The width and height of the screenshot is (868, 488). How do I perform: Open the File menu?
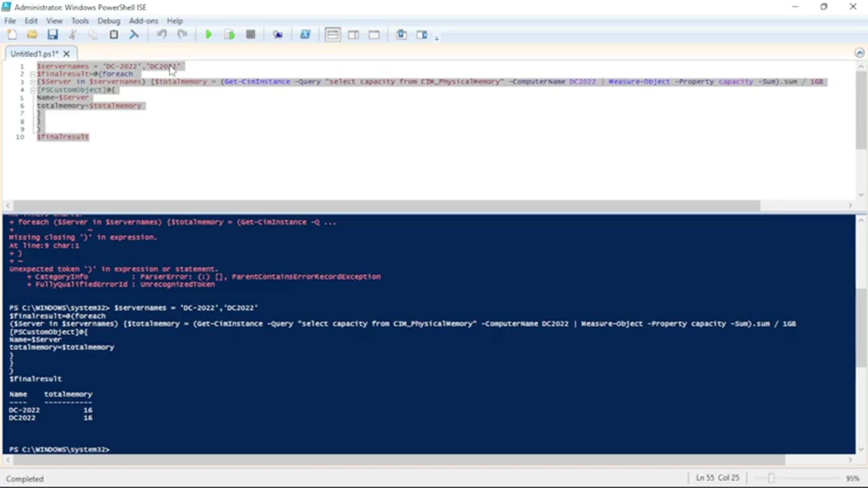pos(10,21)
